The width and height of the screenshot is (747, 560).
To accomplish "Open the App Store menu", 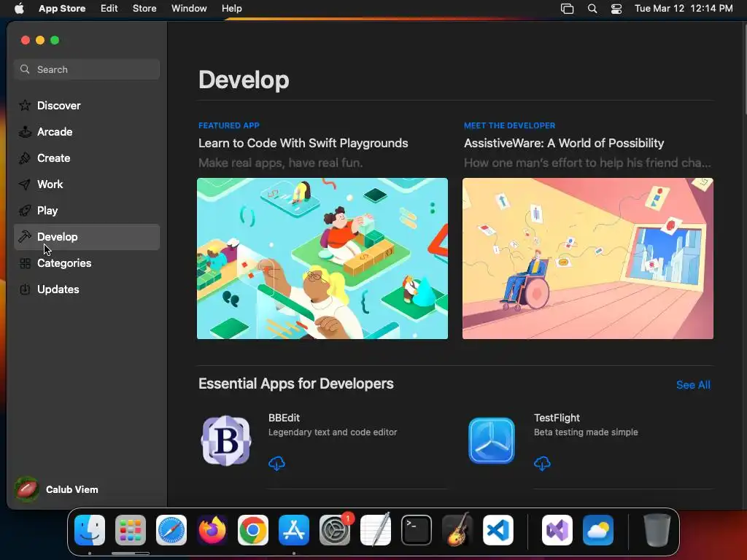I will point(62,8).
